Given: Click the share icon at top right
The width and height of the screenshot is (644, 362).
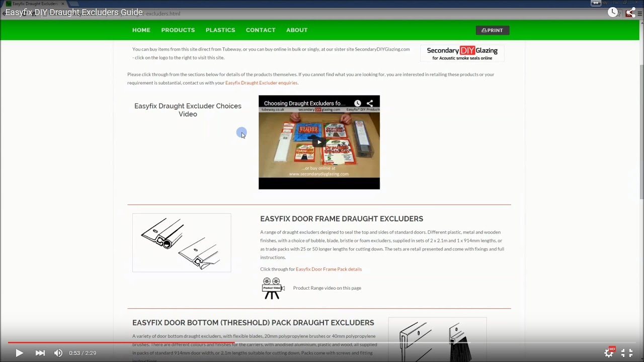Looking at the screenshot, I should coord(630,13).
